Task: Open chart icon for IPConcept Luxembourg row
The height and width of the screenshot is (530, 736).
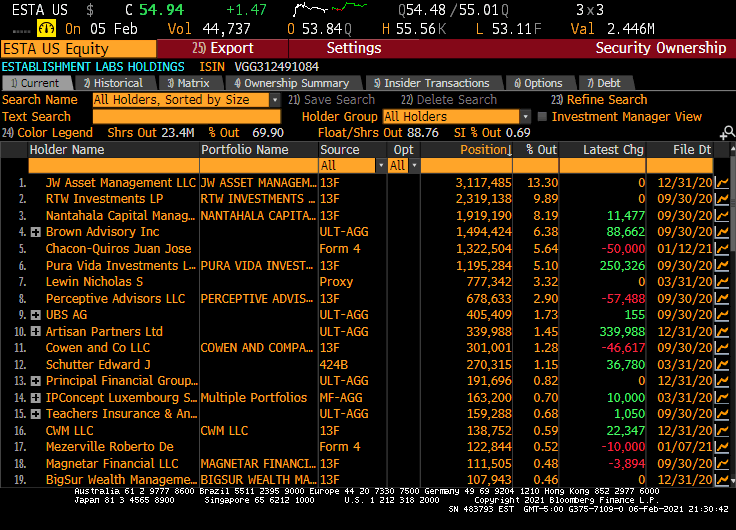Action: tap(721, 398)
